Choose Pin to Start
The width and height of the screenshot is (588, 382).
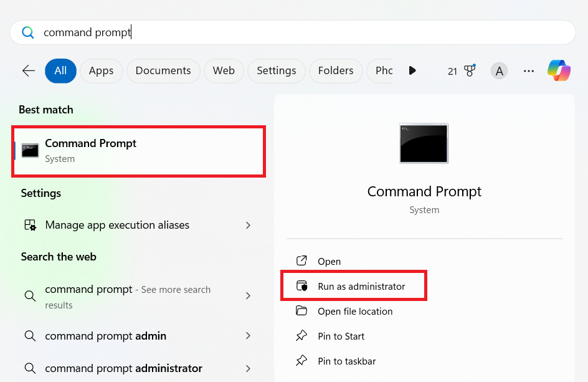341,336
